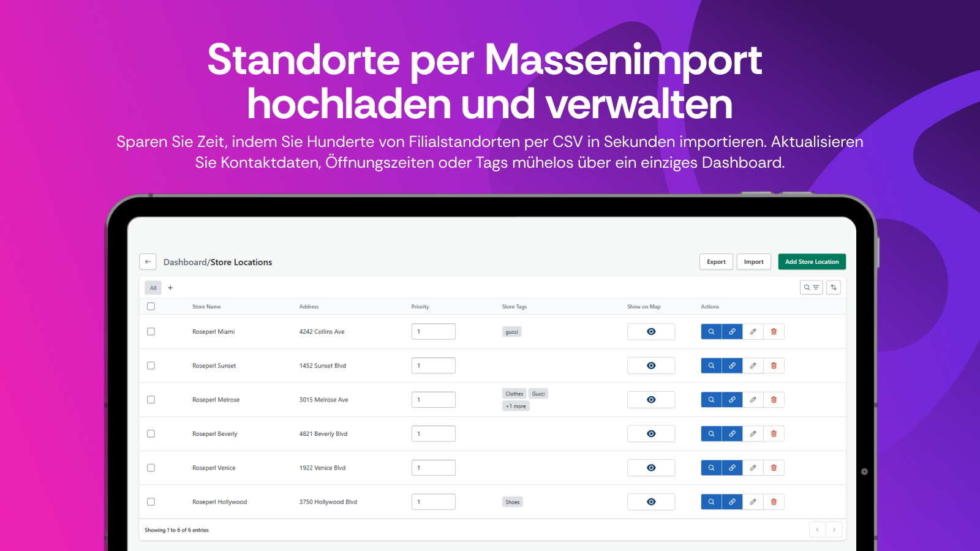Select the Roseperl Miami row checkbox
This screenshot has height=551, width=980.
151,331
